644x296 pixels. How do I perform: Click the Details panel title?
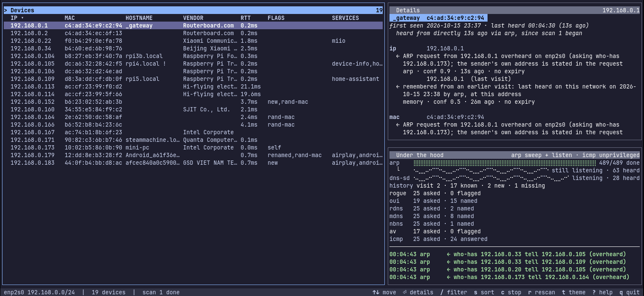[408, 11]
